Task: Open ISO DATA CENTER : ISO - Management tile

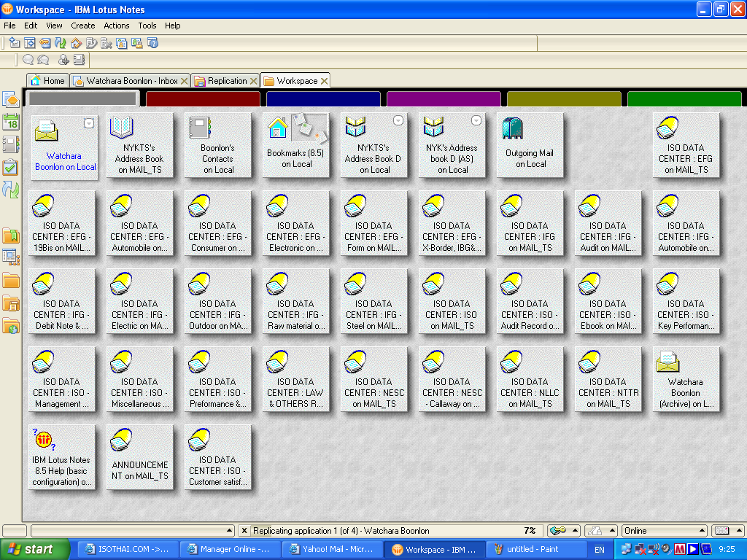Action: tap(61, 379)
